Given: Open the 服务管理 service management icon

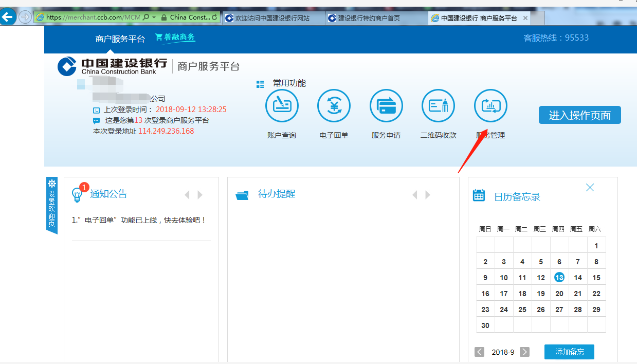Looking at the screenshot, I should [490, 106].
